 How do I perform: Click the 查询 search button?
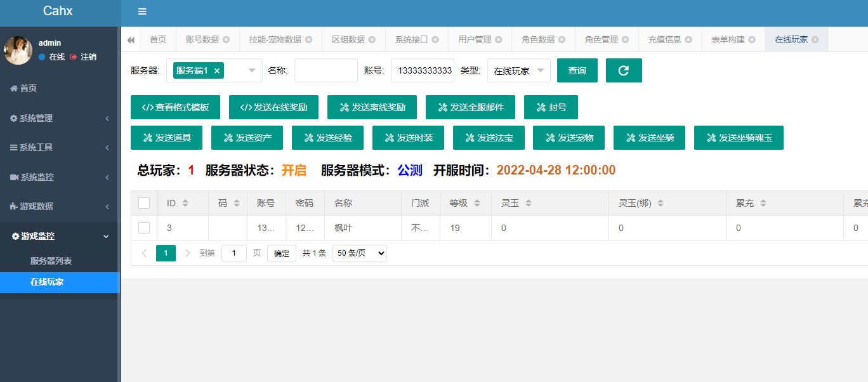pyautogui.click(x=577, y=70)
